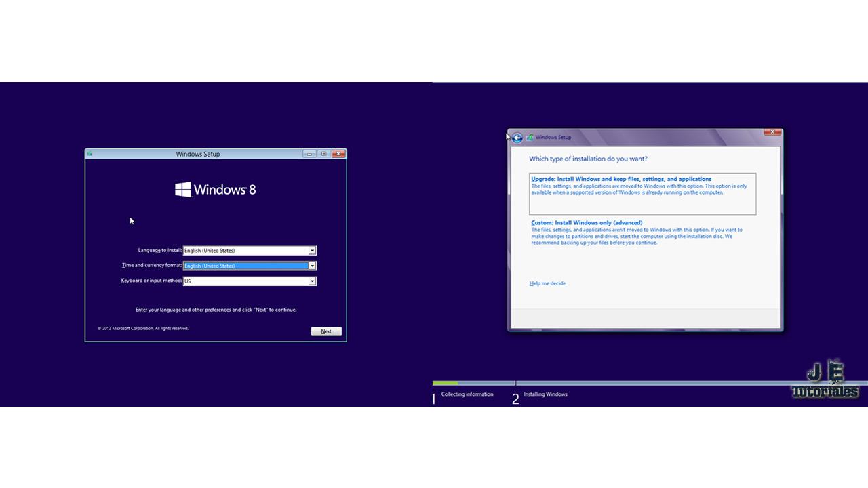Click the "Language to install:" label text
868x488 pixels.
click(160, 251)
